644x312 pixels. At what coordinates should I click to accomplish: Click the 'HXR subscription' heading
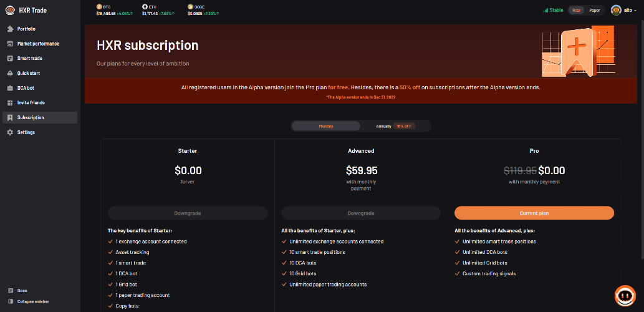pyautogui.click(x=148, y=45)
